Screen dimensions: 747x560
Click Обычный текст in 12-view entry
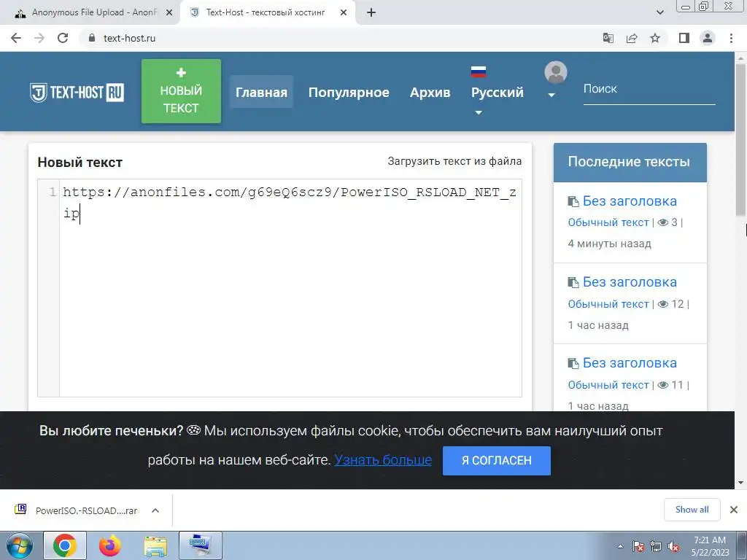(608, 304)
